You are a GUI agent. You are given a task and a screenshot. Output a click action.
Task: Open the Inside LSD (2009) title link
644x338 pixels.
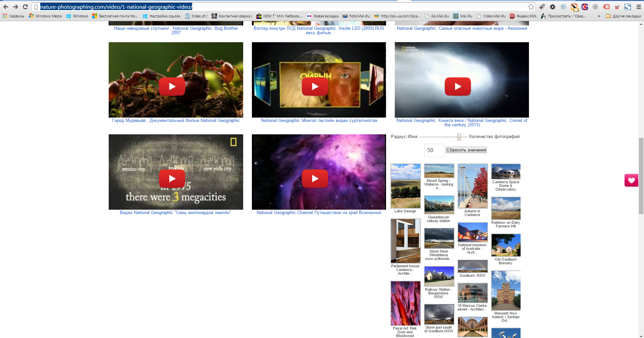319,30
